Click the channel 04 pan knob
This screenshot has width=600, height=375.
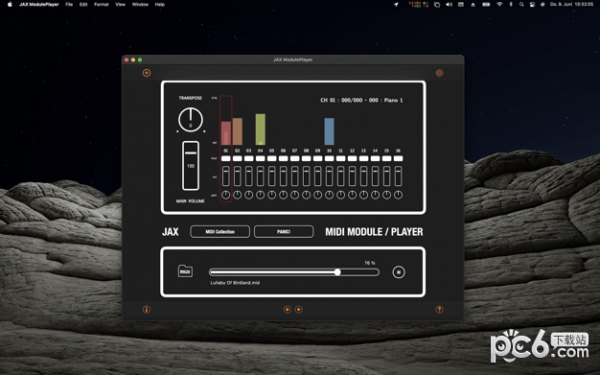(260, 195)
